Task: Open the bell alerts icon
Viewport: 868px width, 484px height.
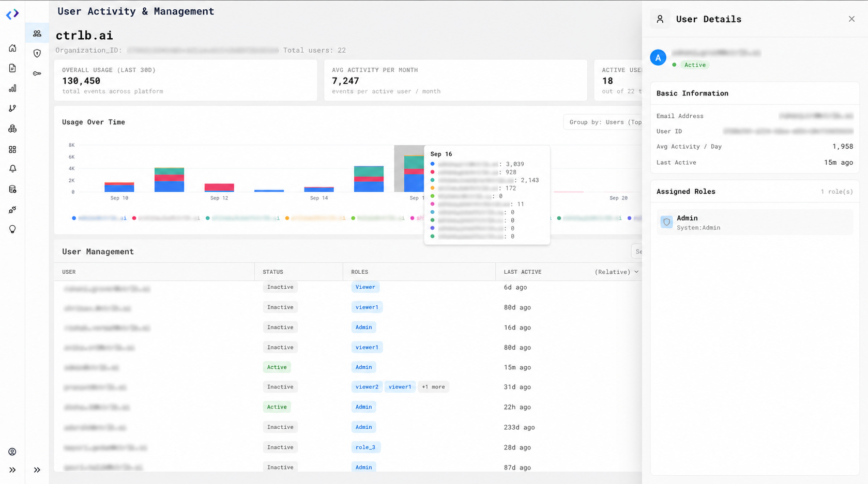Action: click(12, 169)
